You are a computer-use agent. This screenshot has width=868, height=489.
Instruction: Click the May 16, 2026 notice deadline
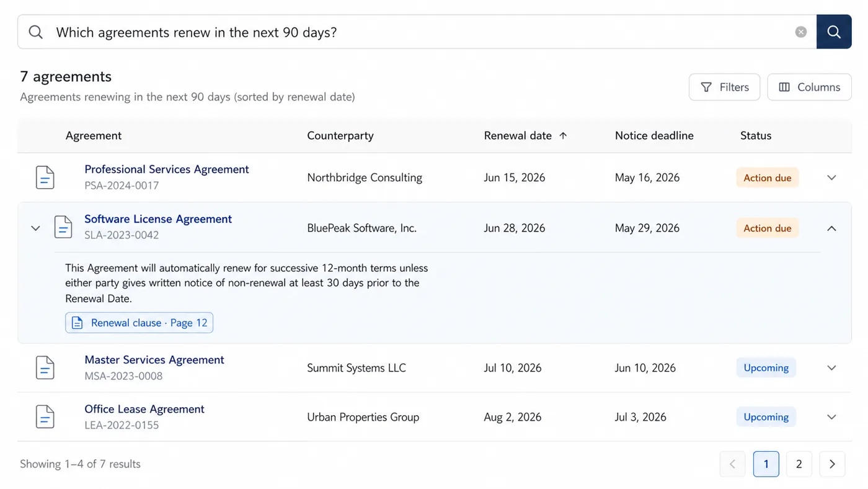click(647, 177)
